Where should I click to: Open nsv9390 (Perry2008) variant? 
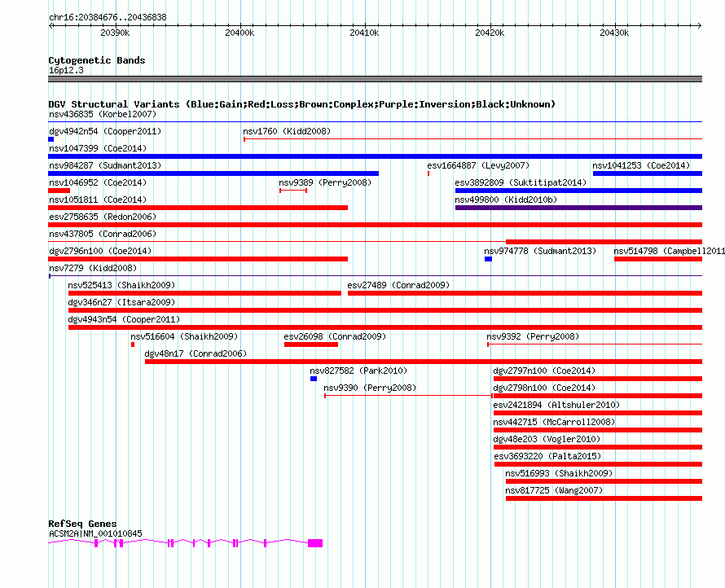pyautogui.click(x=370, y=388)
